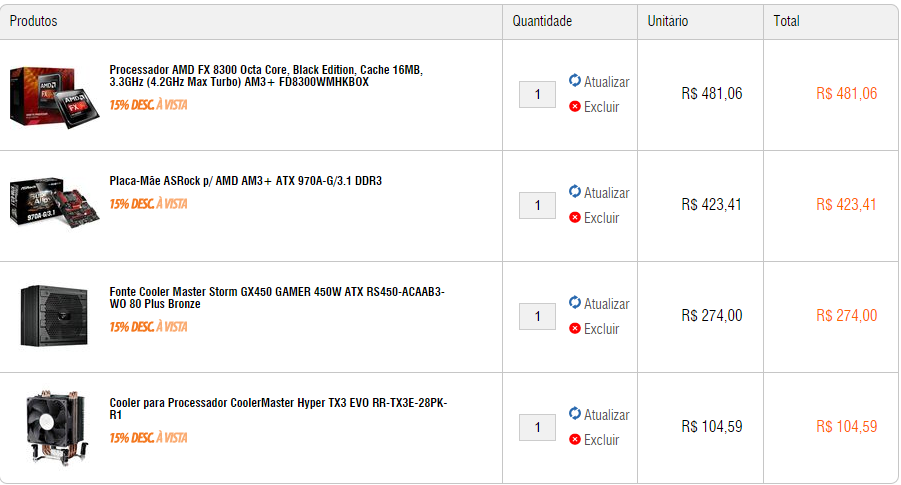Click the red Excluir icon for ASRock Placa-Mãe

(x=575, y=217)
